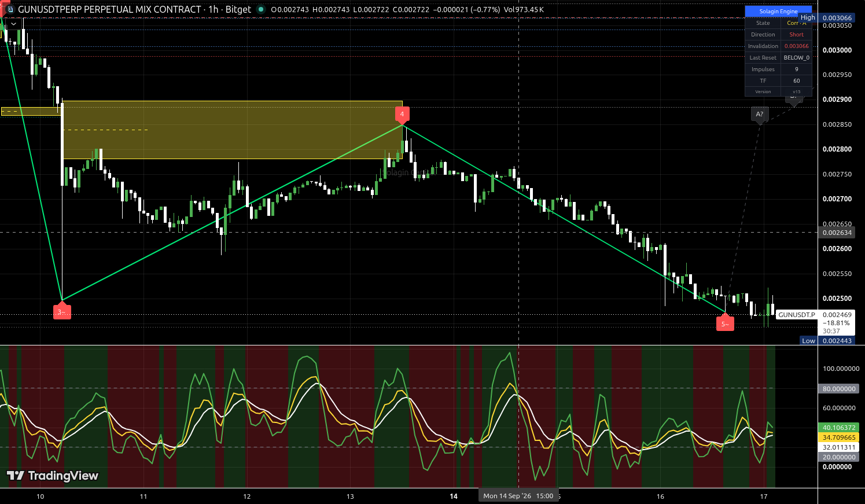Screen dimensions: 865x504
Task: Click the 20.000000 oversold level label
Action: [x=838, y=457]
